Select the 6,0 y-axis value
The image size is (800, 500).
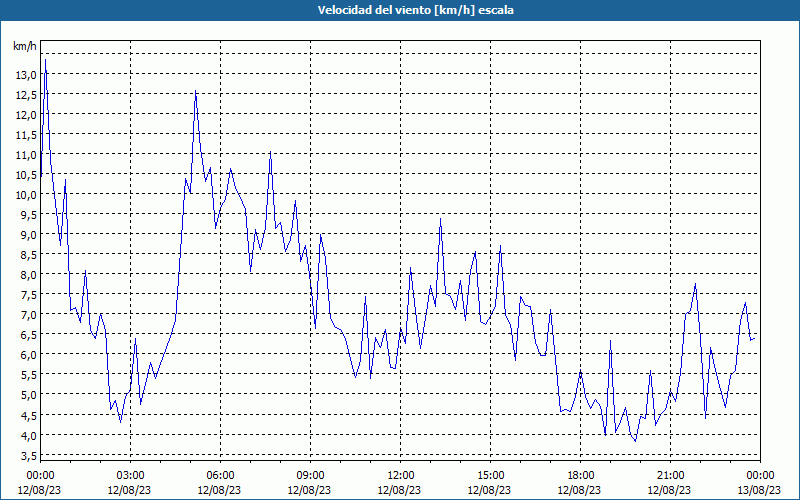coord(28,355)
